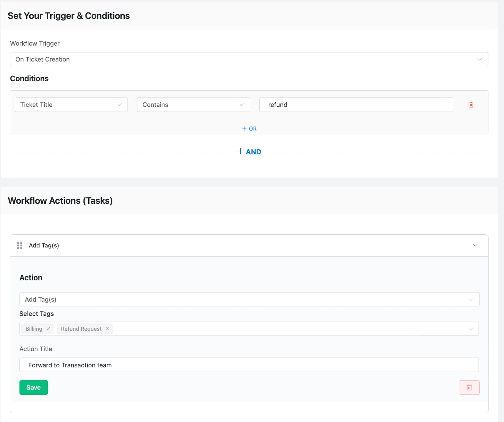Click the Action Title text field

coord(249,365)
